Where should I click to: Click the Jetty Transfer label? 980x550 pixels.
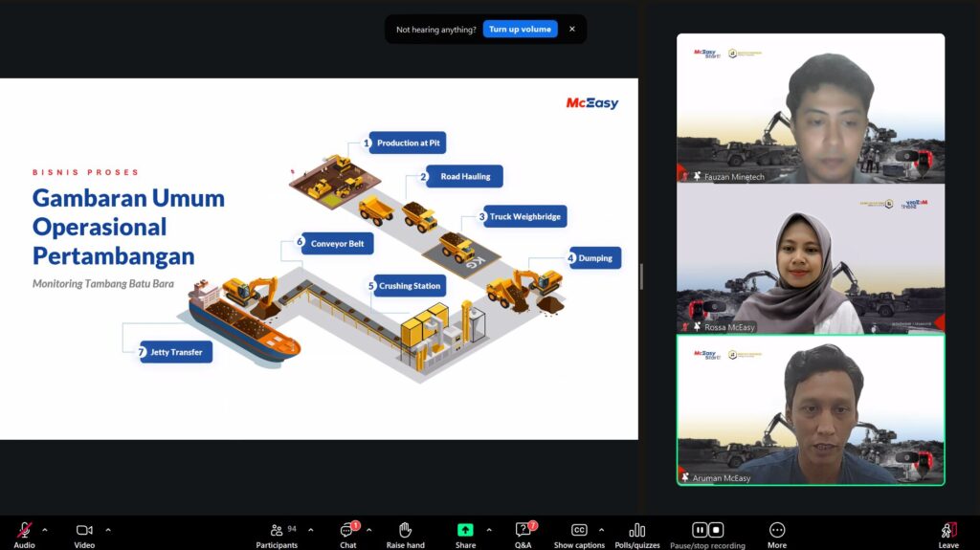[176, 352]
